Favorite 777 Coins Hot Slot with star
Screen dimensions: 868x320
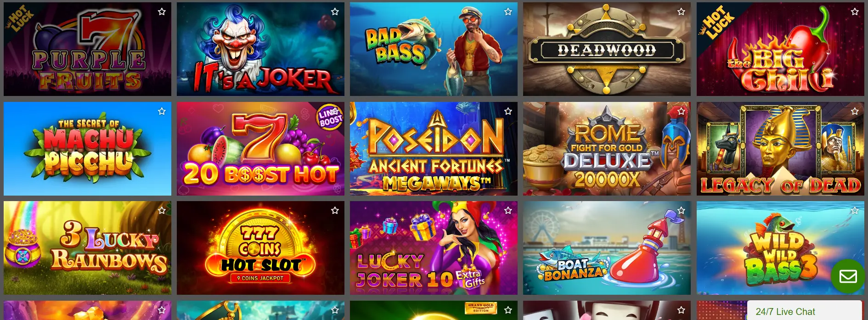coord(335,210)
